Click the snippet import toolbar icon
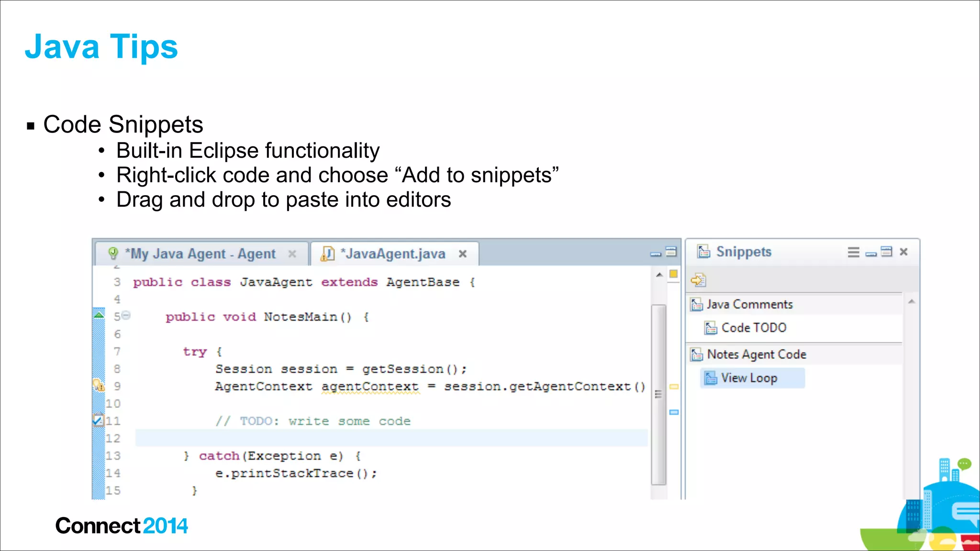Image resolution: width=980 pixels, height=551 pixels. click(x=699, y=280)
